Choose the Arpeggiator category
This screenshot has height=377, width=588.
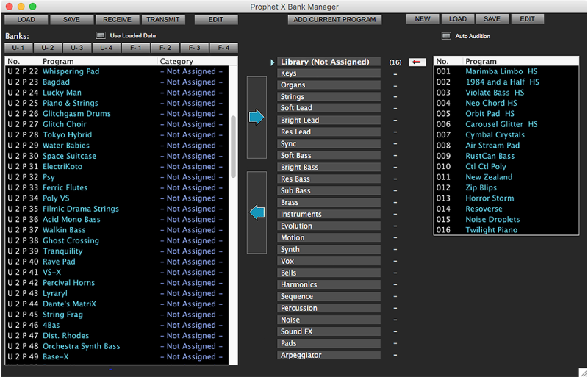point(329,356)
